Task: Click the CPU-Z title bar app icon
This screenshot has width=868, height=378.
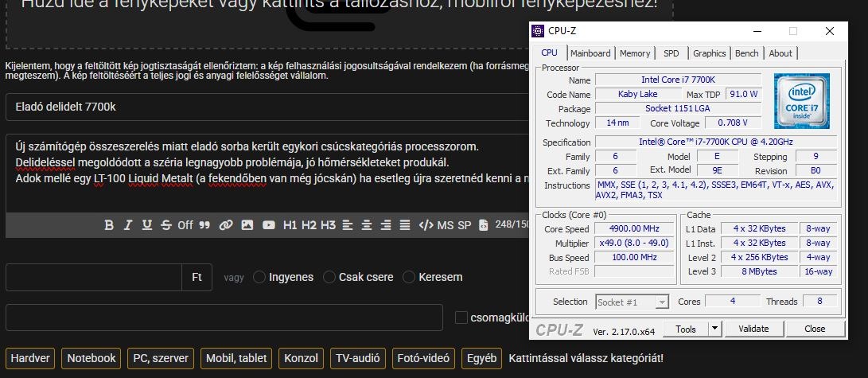Action: pyautogui.click(x=538, y=31)
